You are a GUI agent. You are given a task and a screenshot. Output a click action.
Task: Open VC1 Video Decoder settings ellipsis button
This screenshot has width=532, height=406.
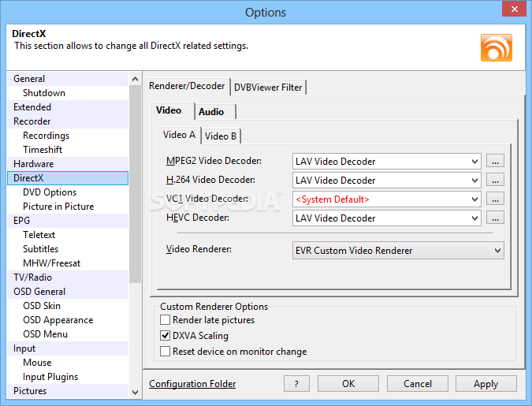click(495, 199)
